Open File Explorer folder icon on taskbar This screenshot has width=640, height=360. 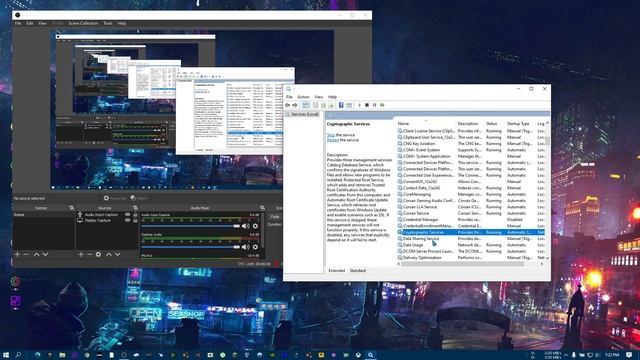[x=62, y=355]
